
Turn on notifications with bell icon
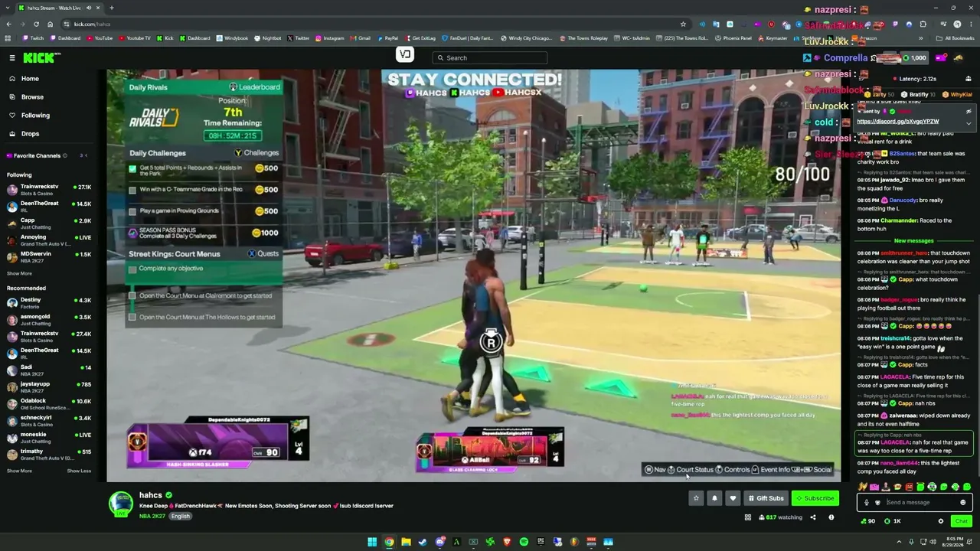click(714, 498)
